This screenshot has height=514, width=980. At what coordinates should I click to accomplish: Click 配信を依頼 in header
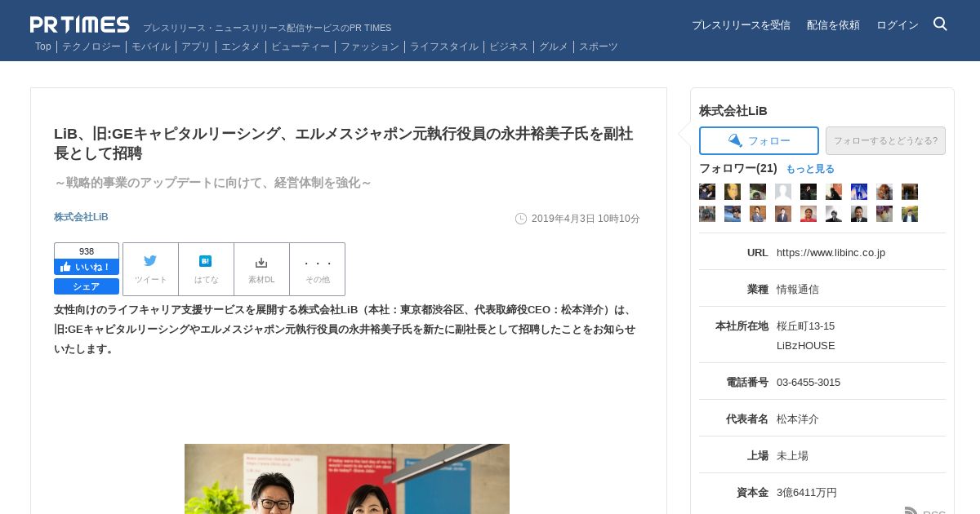[833, 25]
